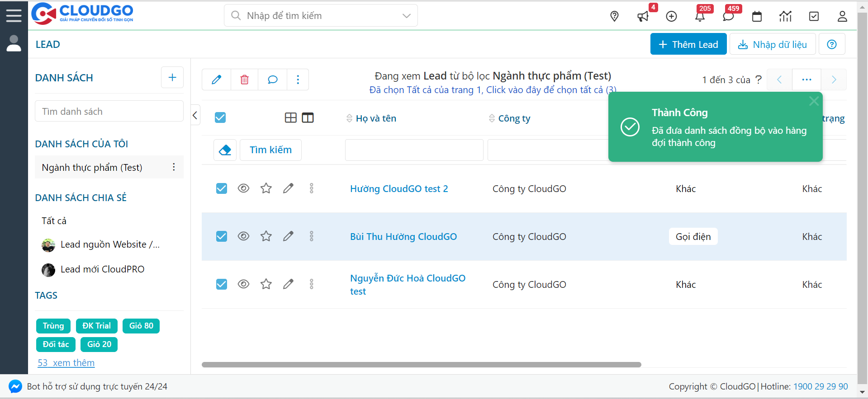This screenshot has height=399, width=868.
Task: Click the eraser clear filter icon
Action: pos(225,150)
